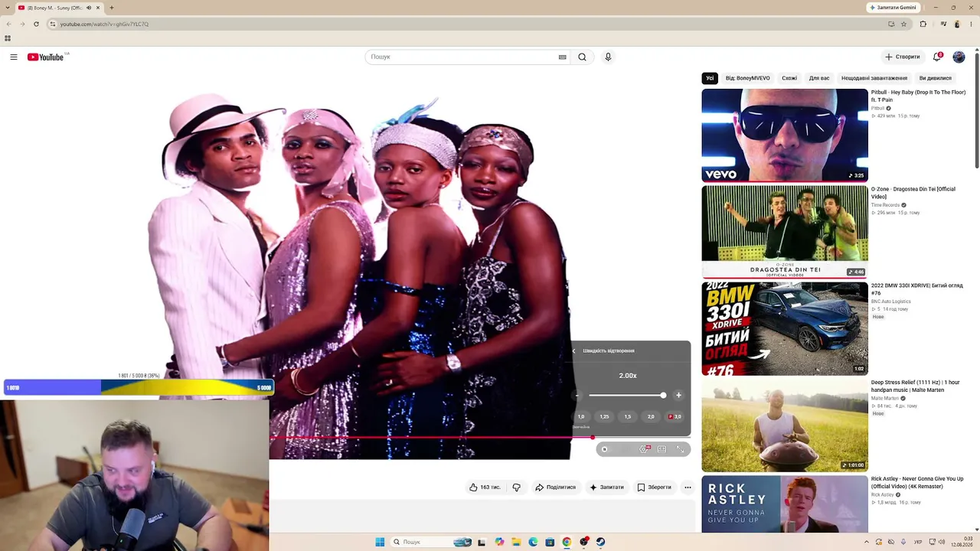Expand the Chrome tab search dropdown
980x551 pixels.
click(x=8, y=8)
